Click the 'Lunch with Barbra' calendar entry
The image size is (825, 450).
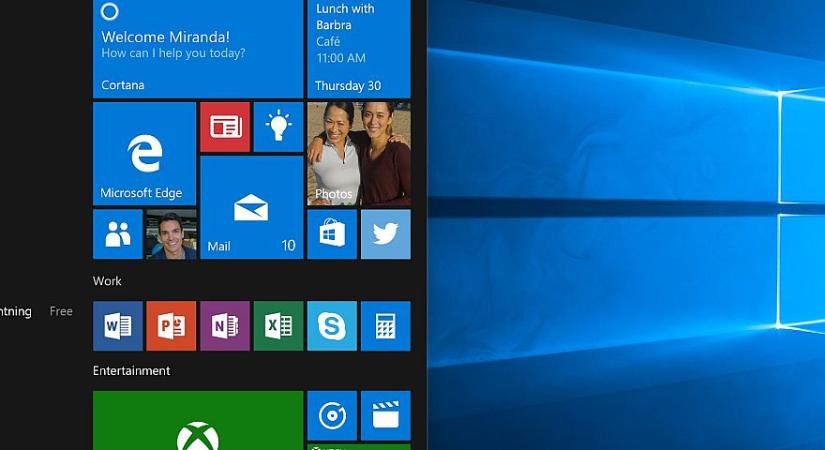pyautogui.click(x=345, y=16)
